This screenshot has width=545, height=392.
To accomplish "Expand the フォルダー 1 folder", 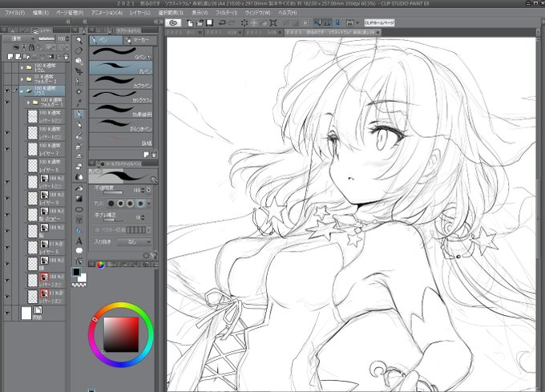I will (x=29, y=103).
